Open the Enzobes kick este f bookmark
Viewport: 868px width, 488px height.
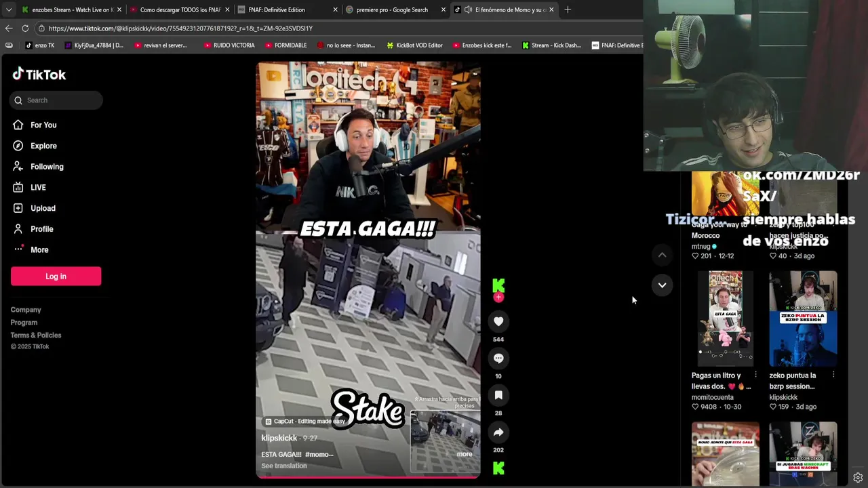coord(482,45)
